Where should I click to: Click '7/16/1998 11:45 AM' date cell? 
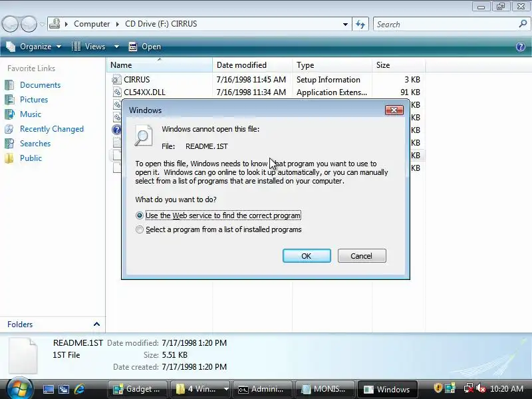point(251,80)
